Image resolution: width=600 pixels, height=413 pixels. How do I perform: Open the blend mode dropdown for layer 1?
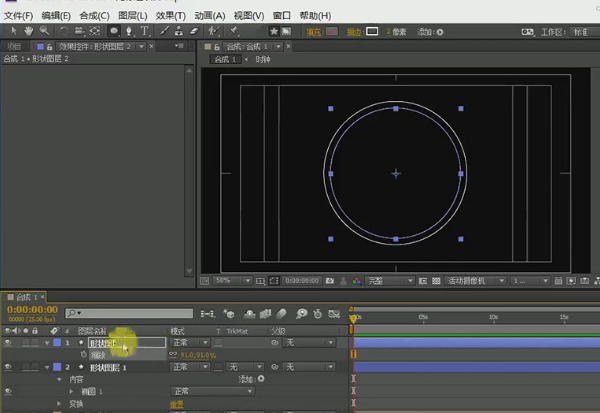(x=190, y=343)
